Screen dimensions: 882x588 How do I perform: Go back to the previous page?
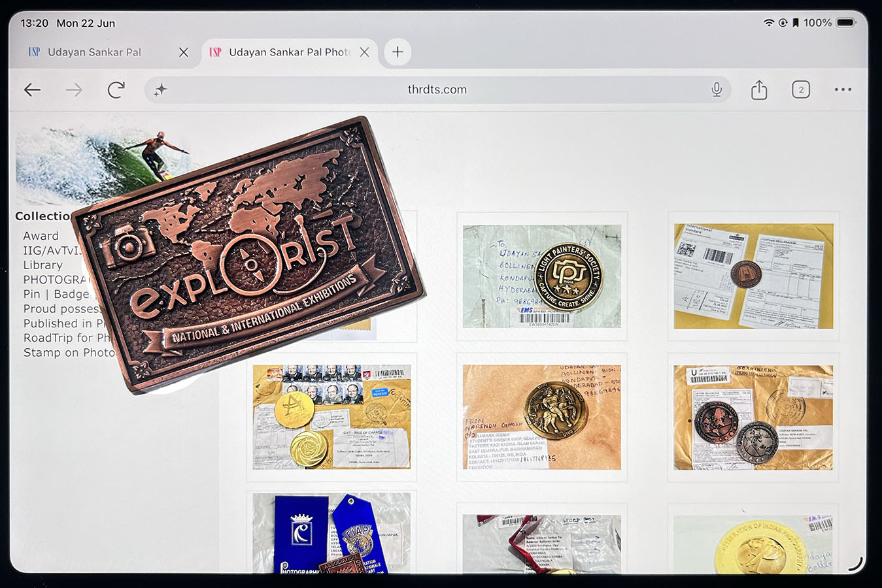[32, 90]
